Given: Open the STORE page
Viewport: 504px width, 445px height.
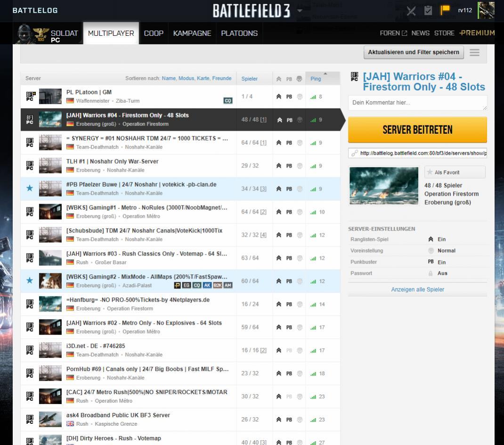Looking at the screenshot, I should click(x=444, y=33).
